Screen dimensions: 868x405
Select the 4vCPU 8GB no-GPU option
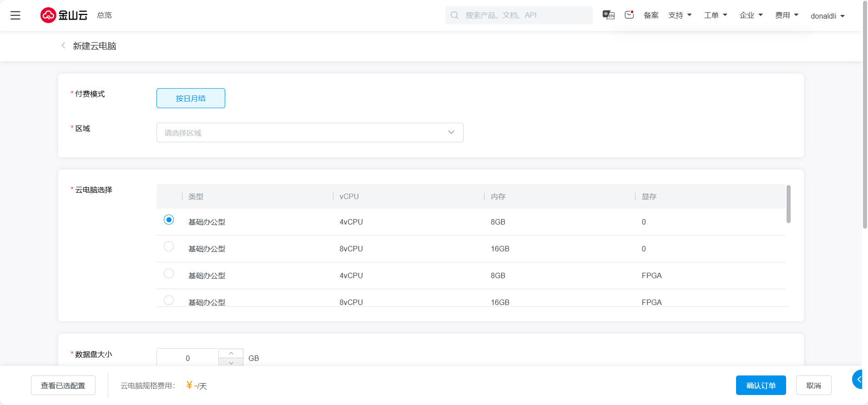pyautogui.click(x=169, y=220)
